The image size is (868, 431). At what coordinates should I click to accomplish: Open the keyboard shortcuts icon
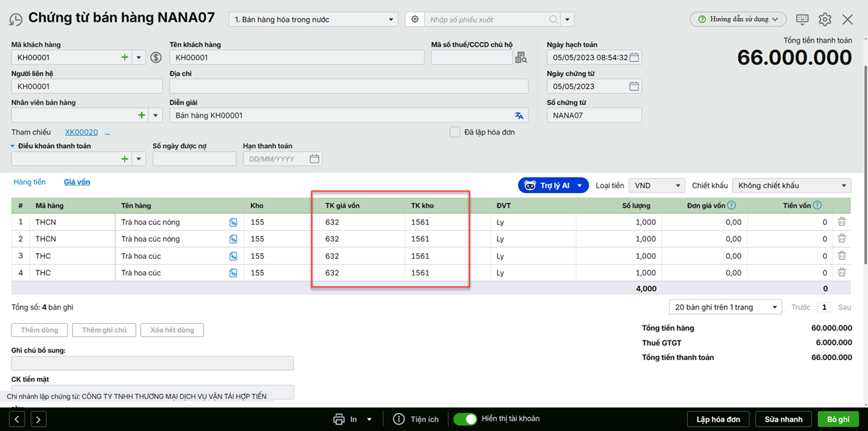(x=802, y=20)
